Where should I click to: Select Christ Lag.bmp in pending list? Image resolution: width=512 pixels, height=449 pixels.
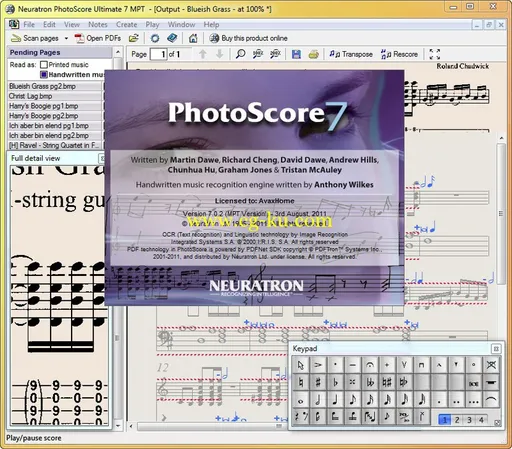[55, 96]
